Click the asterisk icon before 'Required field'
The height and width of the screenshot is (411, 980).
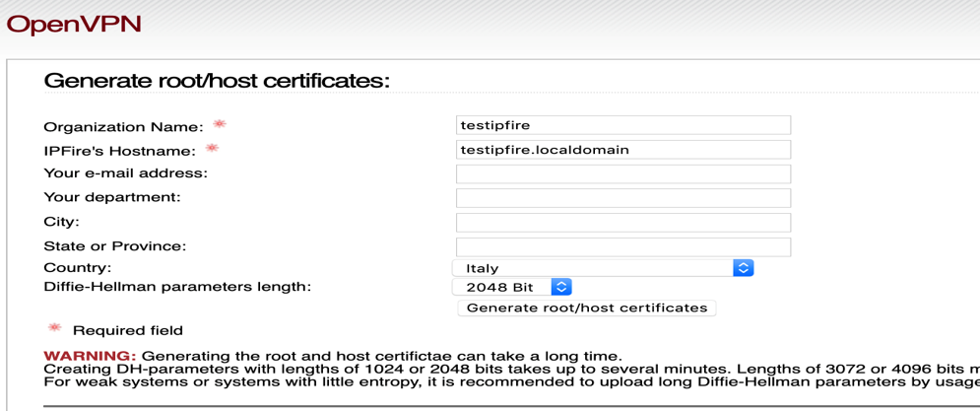click(x=55, y=328)
